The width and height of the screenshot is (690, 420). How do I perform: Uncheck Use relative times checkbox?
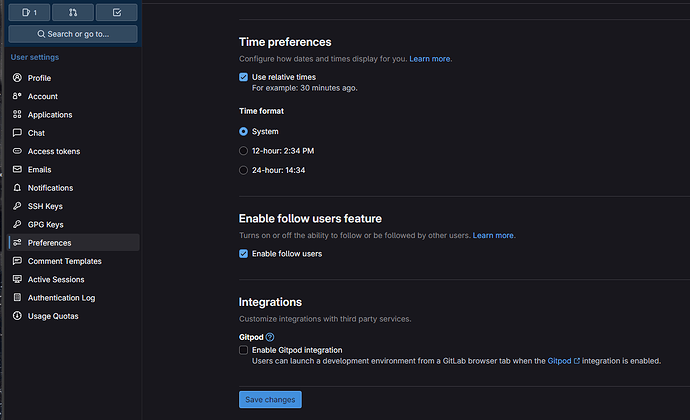coord(243,77)
